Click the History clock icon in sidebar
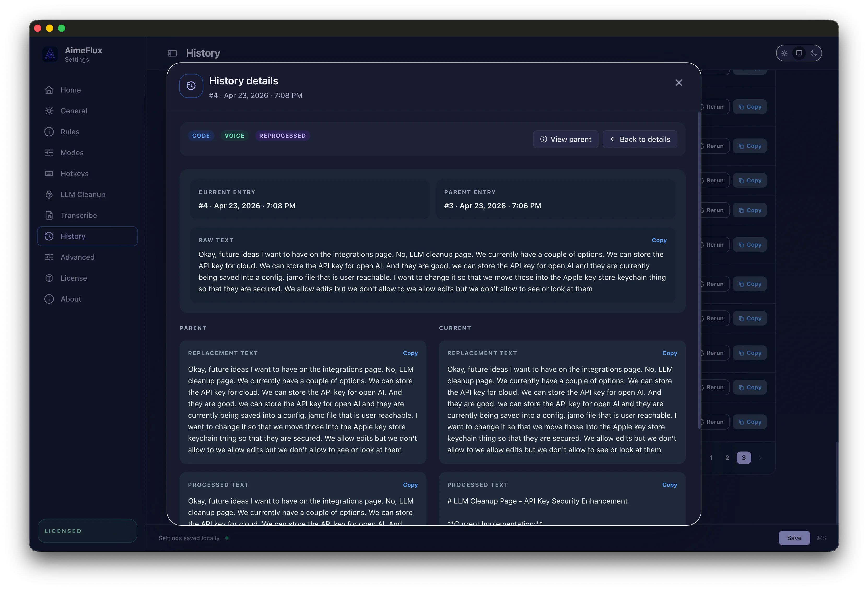Screen dimensions: 868x590 pos(49,236)
